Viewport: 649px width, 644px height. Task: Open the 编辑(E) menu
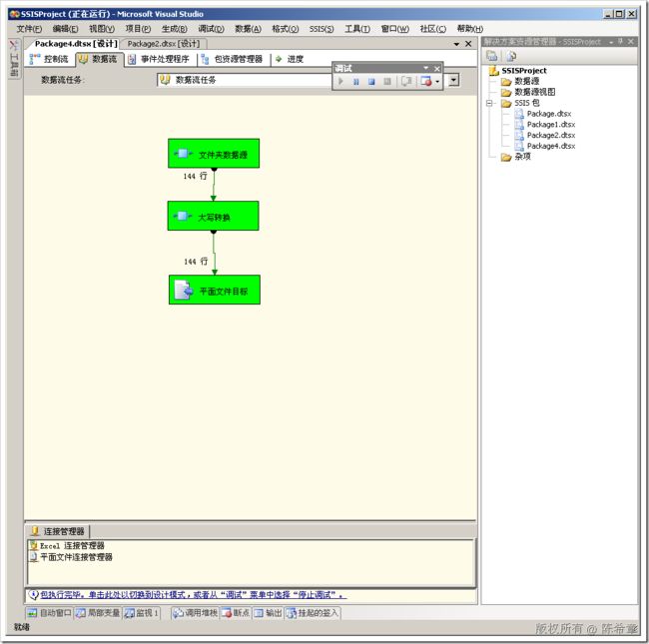click(x=65, y=29)
